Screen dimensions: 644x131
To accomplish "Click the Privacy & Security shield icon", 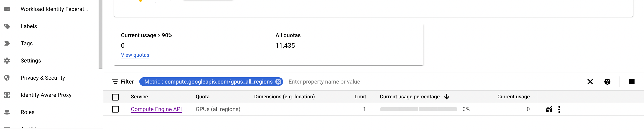I will point(7,78).
